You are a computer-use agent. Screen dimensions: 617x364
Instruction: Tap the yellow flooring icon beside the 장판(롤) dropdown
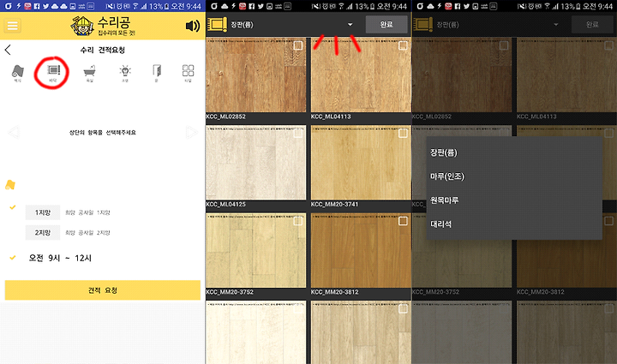click(217, 24)
